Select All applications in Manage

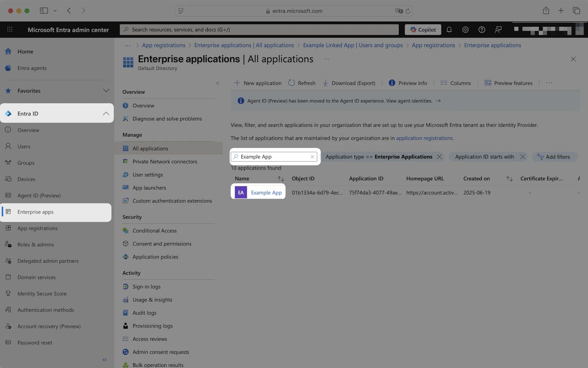[x=169, y=148]
